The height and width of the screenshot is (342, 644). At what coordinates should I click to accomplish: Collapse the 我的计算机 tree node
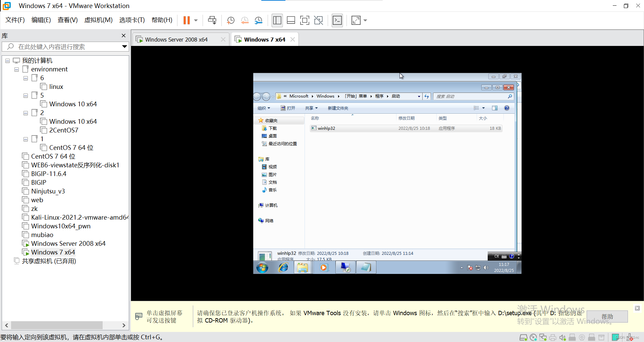pos(7,61)
